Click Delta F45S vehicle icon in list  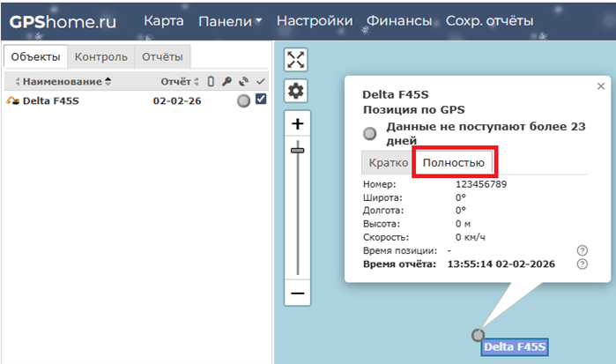coord(13,101)
